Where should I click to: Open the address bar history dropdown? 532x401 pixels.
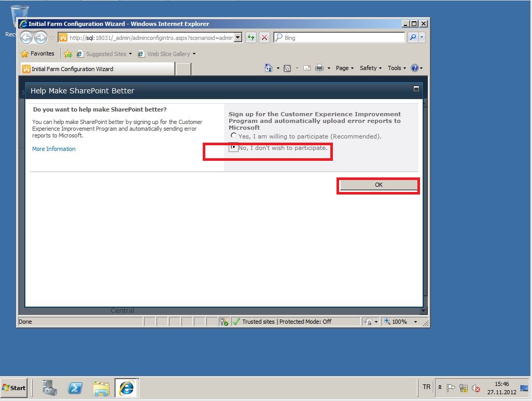coord(238,37)
